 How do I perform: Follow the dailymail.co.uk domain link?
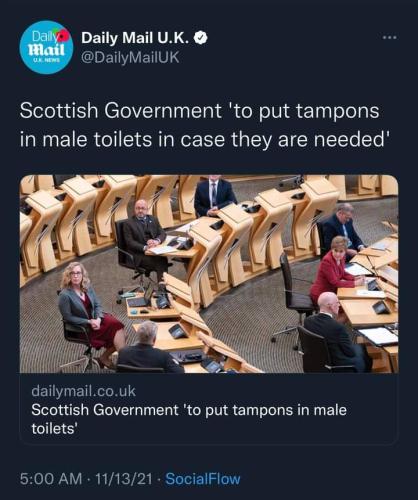pos(83,391)
